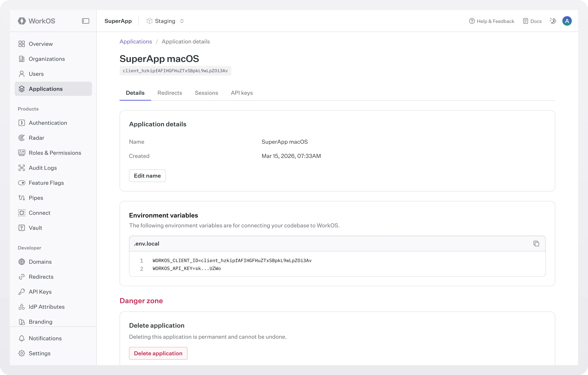The height and width of the screenshot is (375, 588).
Task: Open Help & Feedback
Action: (491, 21)
